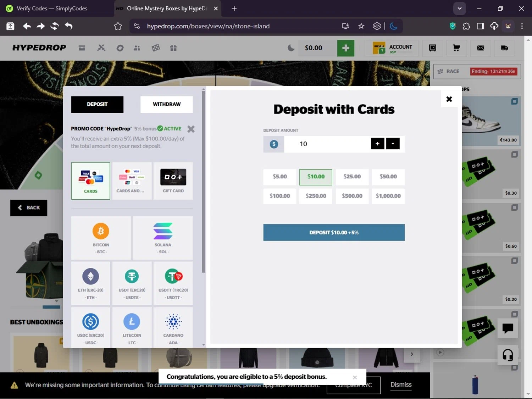Screen dimensions: 532x399
Task: Click the payment methods panel scrollbar
Action: (x=204, y=182)
